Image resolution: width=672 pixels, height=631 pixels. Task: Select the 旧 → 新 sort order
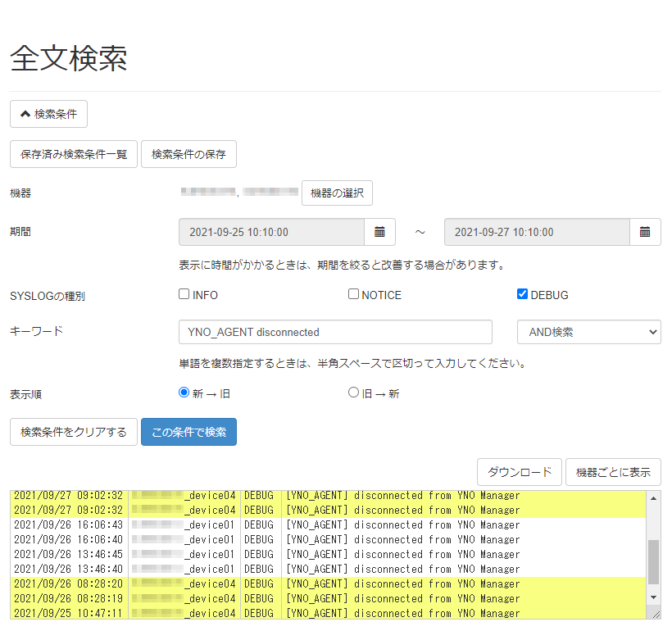point(353,394)
